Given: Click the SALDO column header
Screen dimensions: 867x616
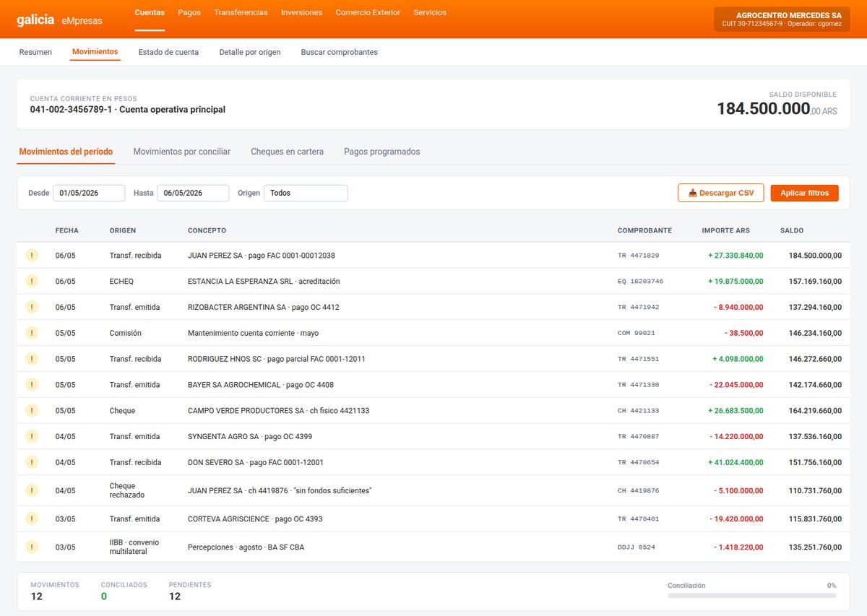Looking at the screenshot, I should (x=792, y=230).
